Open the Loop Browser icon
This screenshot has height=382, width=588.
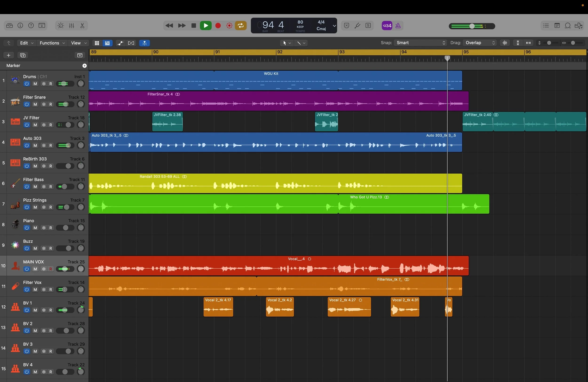tap(568, 26)
